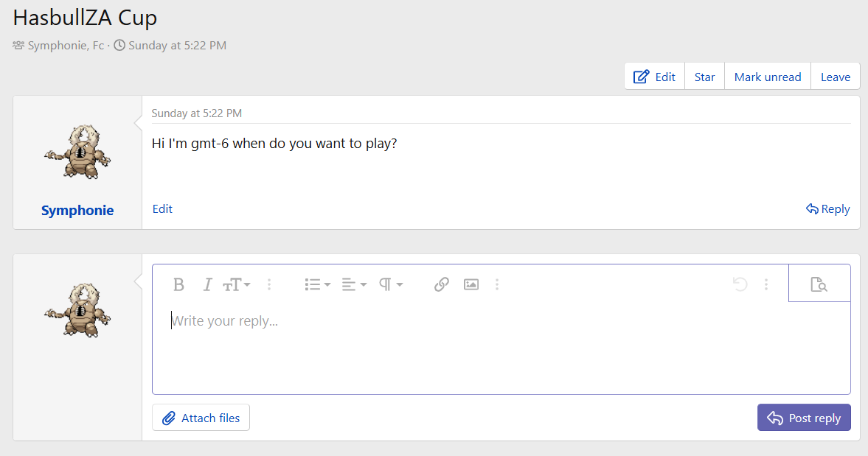This screenshot has height=456, width=868.
Task: Mark the conversation as unread
Action: coord(767,77)
